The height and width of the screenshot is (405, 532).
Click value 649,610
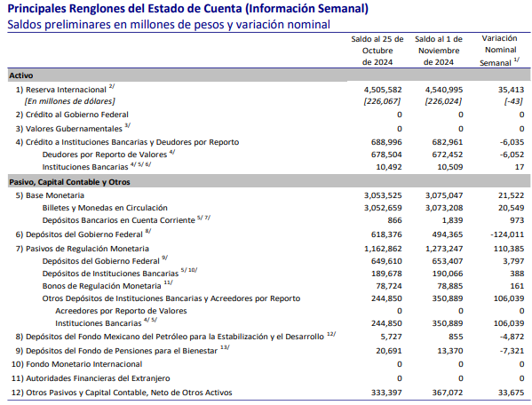(386, 261)
